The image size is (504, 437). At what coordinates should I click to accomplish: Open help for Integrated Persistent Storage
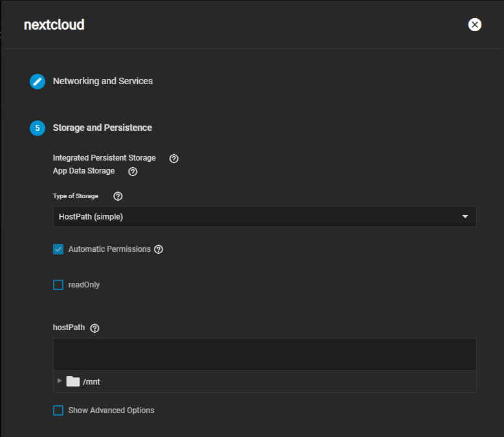coord(173,159)
